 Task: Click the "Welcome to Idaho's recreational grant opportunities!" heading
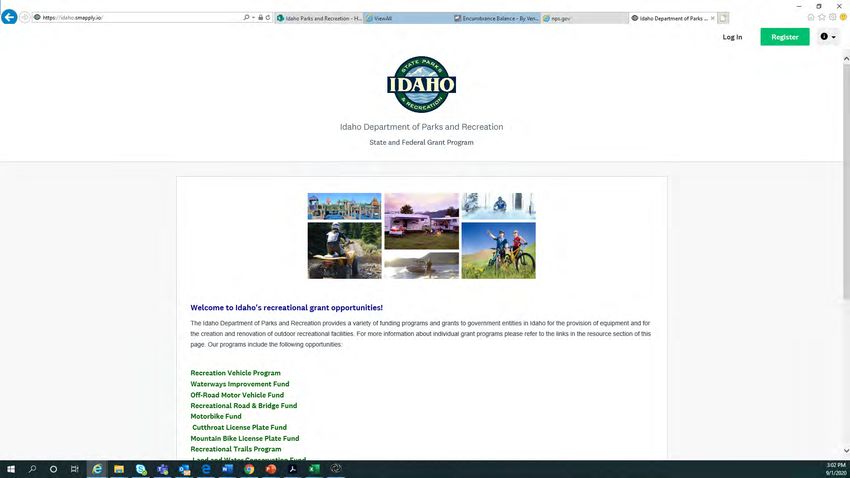(286, 307)
